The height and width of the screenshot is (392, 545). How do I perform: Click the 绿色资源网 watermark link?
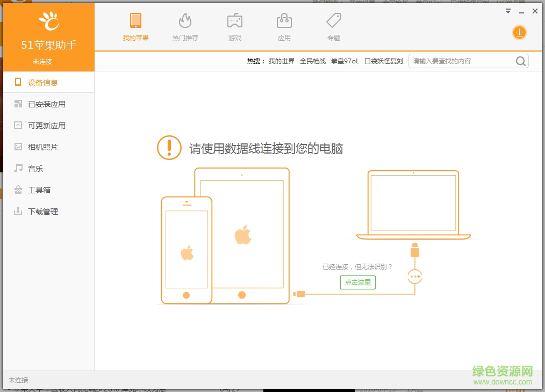point(501,371)
